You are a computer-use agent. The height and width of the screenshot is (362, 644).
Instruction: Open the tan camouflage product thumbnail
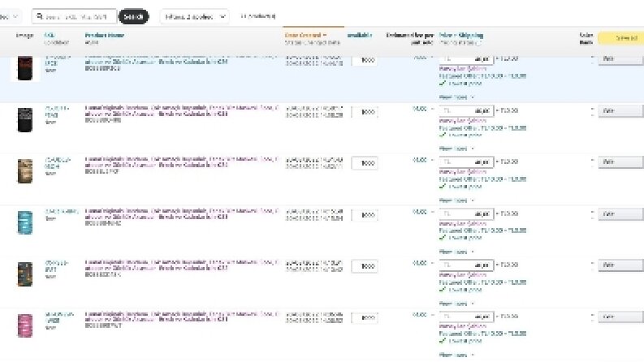pyautogui.click(x=25, y=171)
